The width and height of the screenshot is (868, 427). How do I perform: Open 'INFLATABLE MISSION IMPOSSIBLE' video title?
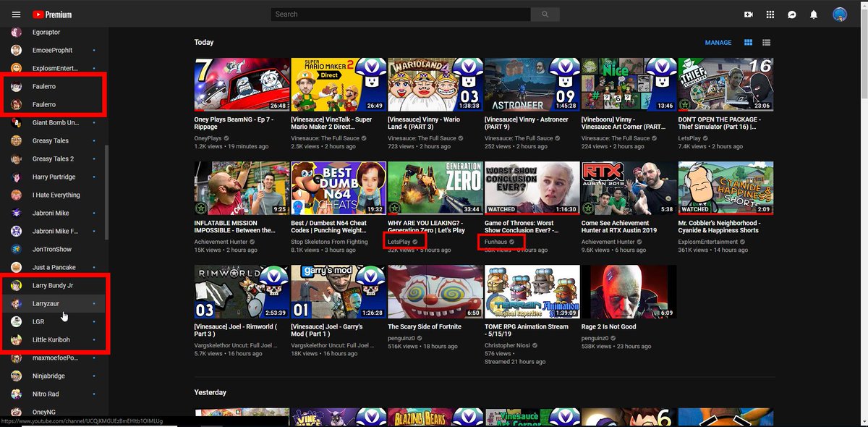[x=237, y=227]
